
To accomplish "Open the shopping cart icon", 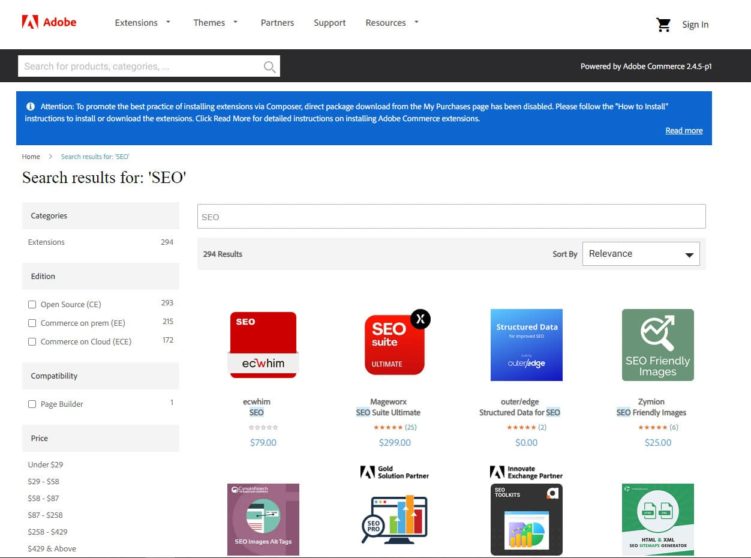I will tap(663, 24).
